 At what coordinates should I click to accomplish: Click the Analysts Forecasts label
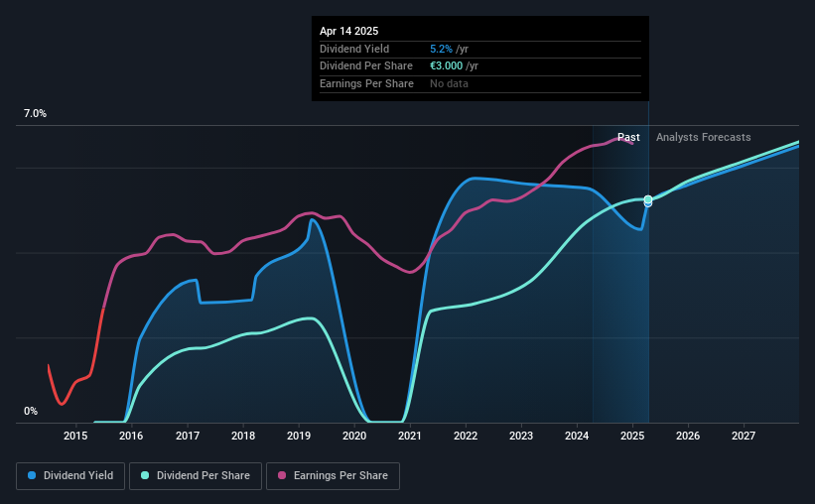703,137
